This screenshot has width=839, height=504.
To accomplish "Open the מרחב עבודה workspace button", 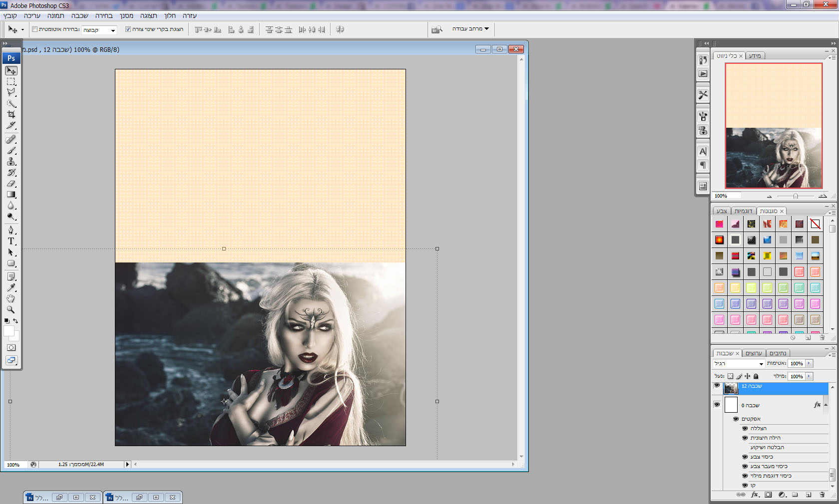I will 470,29.
